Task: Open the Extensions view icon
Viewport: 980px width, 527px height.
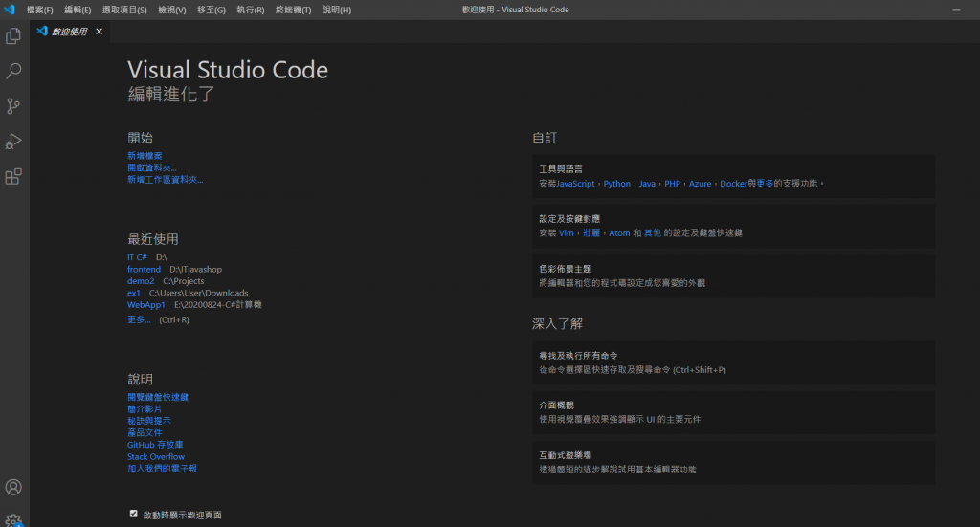Action: [x=13, y=176]
